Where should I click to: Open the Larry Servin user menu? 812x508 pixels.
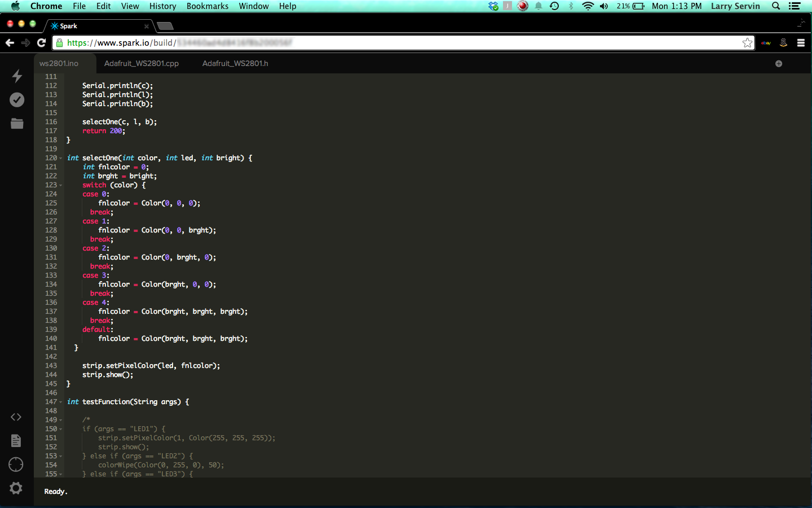point(735,6)
